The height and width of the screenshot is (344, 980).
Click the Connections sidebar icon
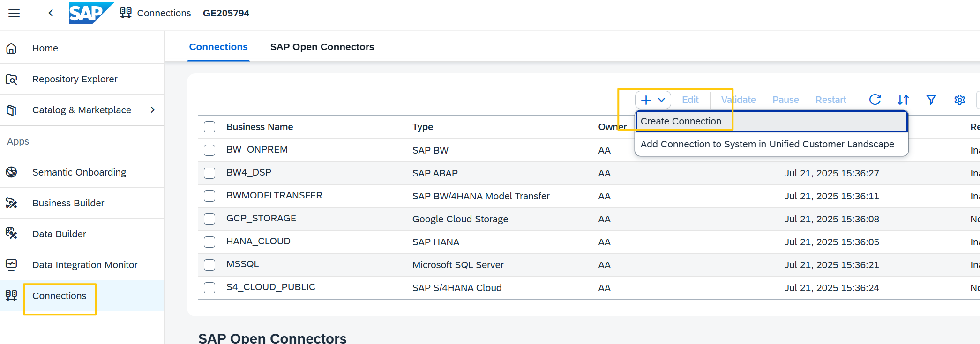coord(11,296)
